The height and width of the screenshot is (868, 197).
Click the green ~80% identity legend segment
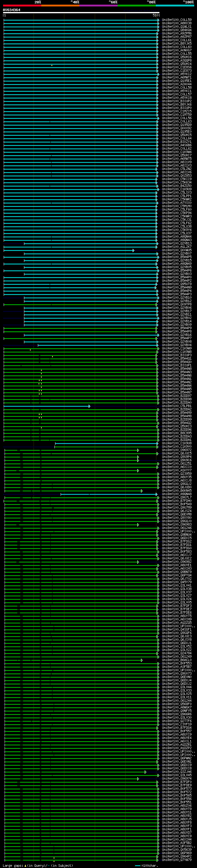pos(137,6)
